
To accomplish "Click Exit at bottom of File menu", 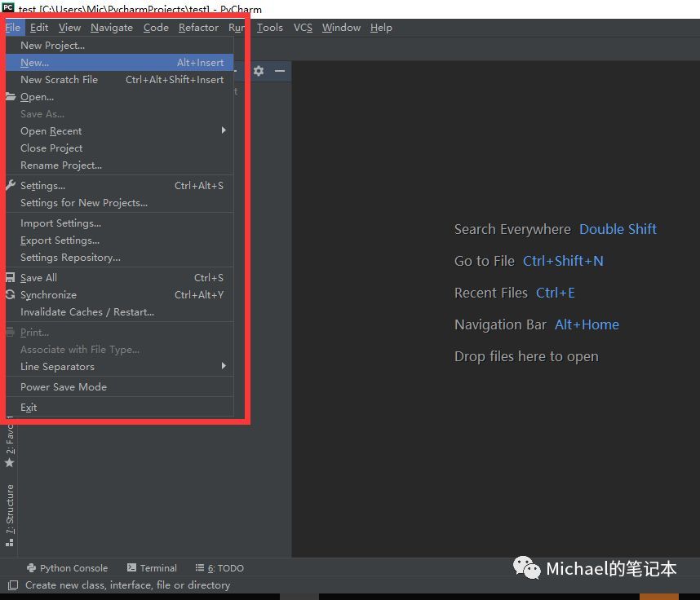I will [x=29, y=408].
